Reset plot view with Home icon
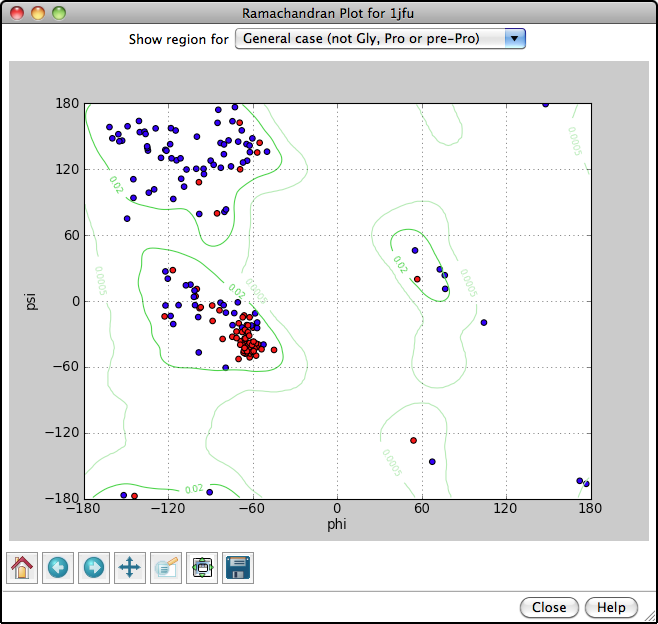658x624 pixels. tap(22, 568)
